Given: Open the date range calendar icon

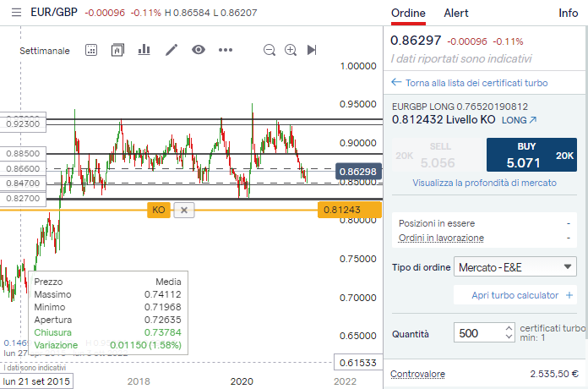Looking at the screenshot, I should 91,50.
